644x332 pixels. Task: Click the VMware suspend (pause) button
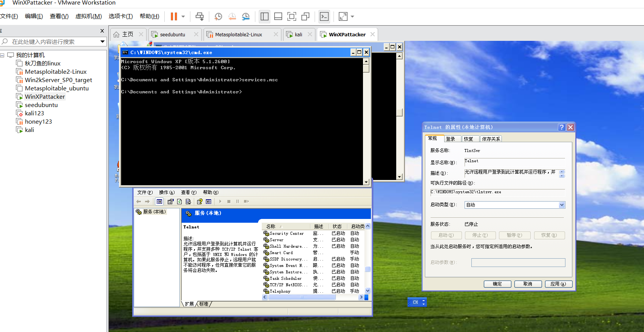click(x=174, y=17)
